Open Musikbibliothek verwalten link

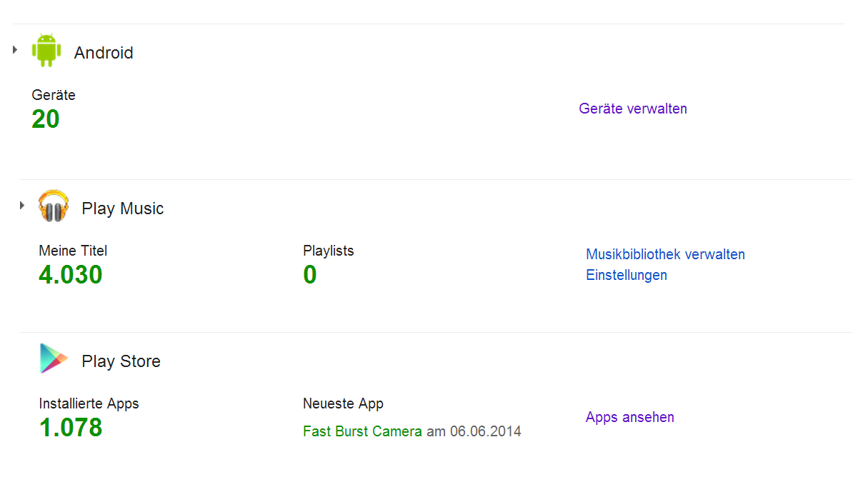[x=665, y=254]
